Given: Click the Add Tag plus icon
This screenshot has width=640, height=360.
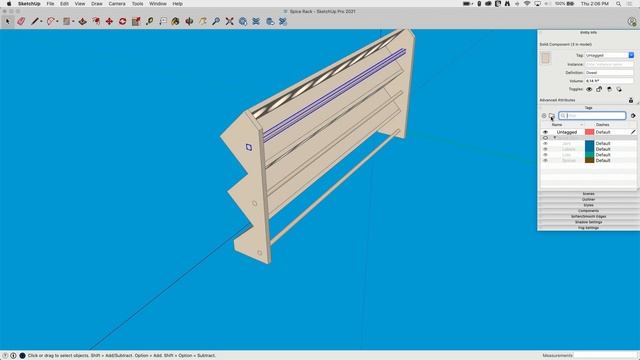Looking at the screenshot, I should [x=544, y=116].
